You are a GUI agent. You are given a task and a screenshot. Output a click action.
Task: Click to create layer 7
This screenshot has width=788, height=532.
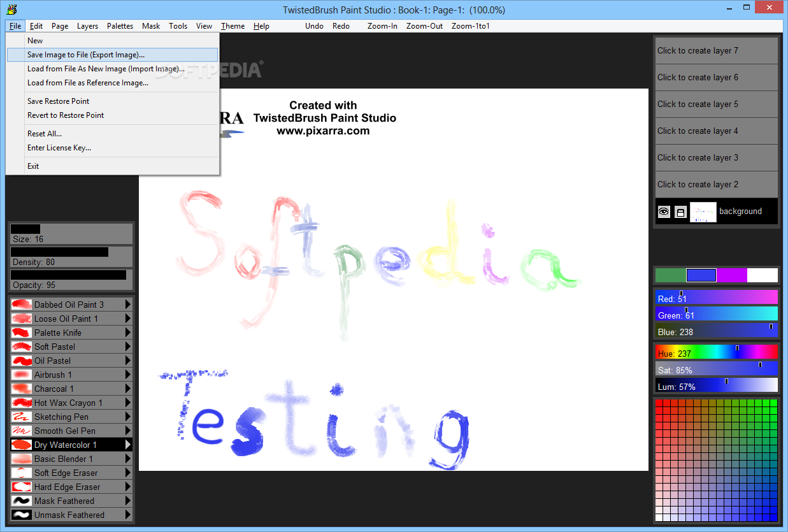(717, 51)
